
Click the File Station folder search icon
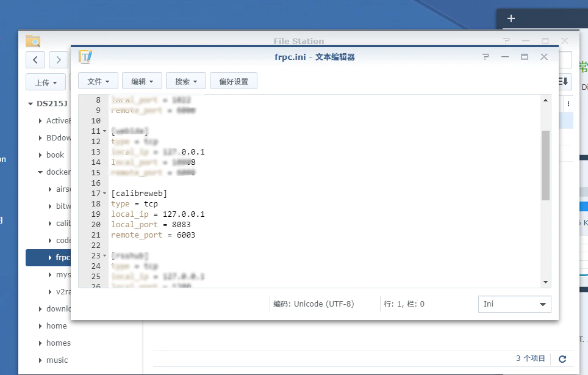click(33, 41)
